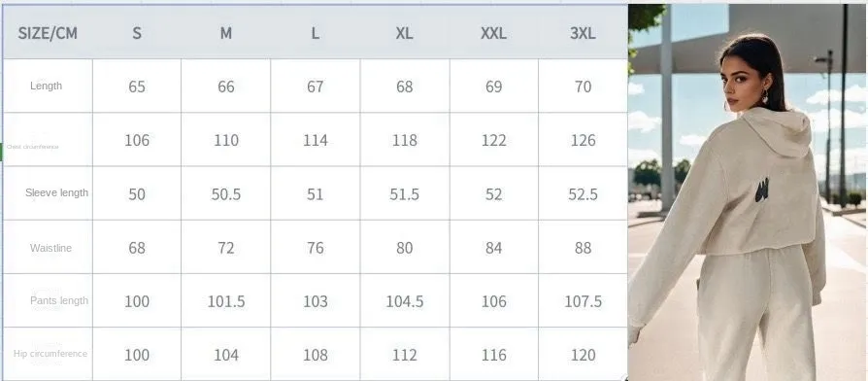
Task: Click the dark logo on hoodie back
Action: click(762, 190)
